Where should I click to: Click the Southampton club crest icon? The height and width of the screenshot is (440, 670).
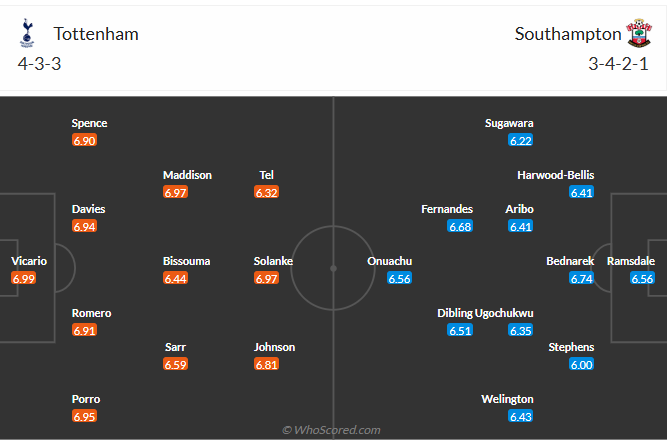point(637,33)
